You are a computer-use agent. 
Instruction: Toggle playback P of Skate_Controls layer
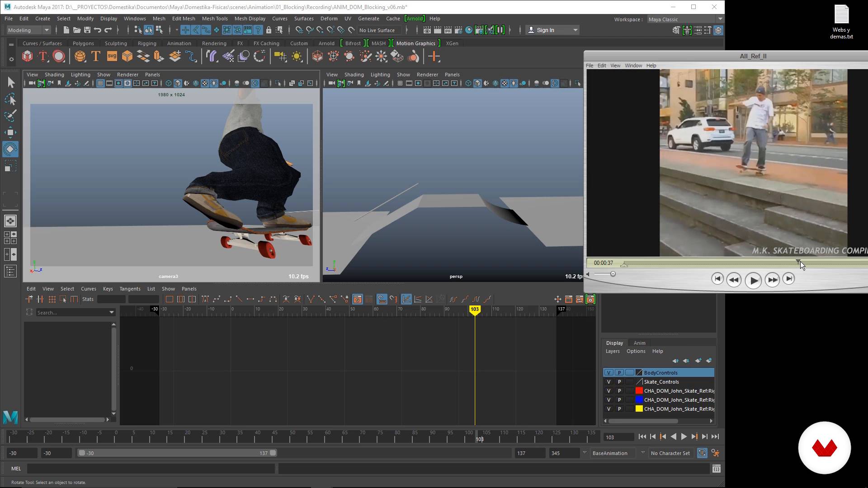tap(619, 382)
